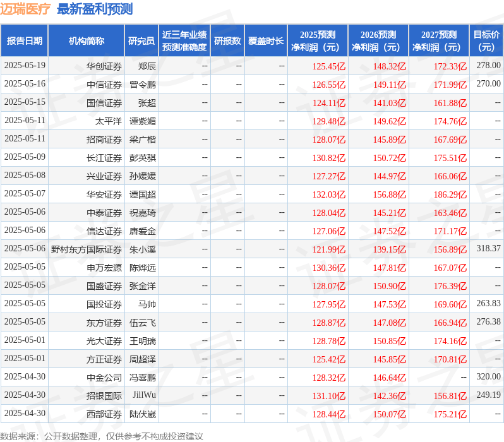Image resolution: width=504 pixels, height=442 pixels.
Task: Click the date 2025-05-09
Action: [x=25, y=157]
